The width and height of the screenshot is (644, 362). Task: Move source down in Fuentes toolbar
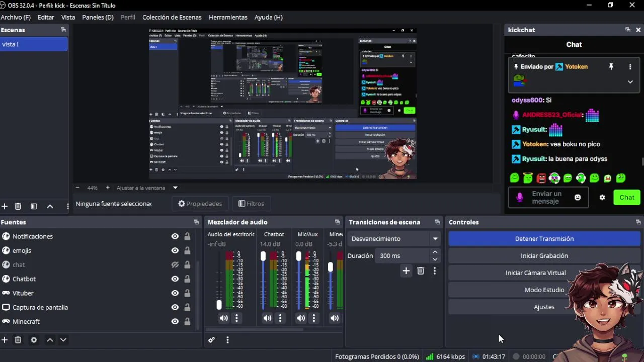pos(63,340)
